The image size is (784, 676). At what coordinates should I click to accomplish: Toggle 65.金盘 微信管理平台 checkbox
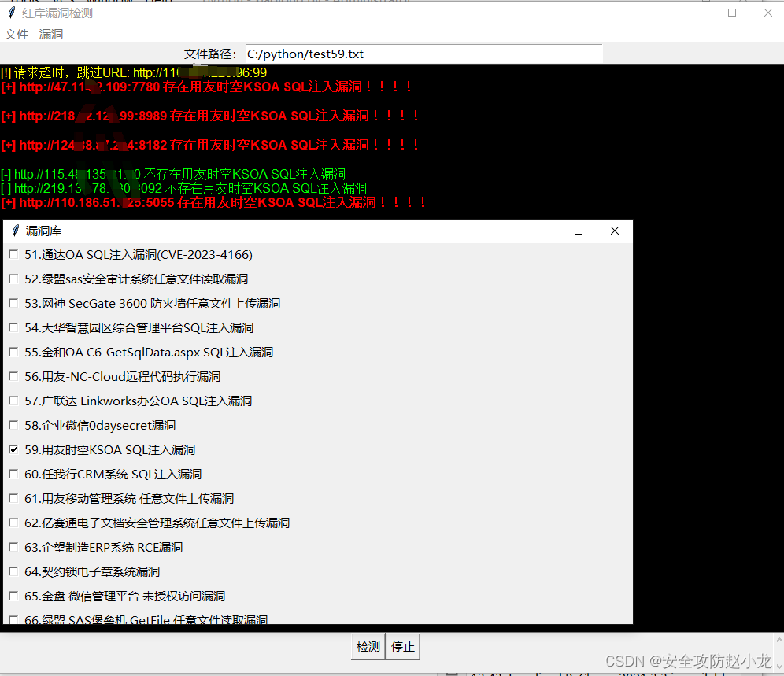[x=13, y=596]
